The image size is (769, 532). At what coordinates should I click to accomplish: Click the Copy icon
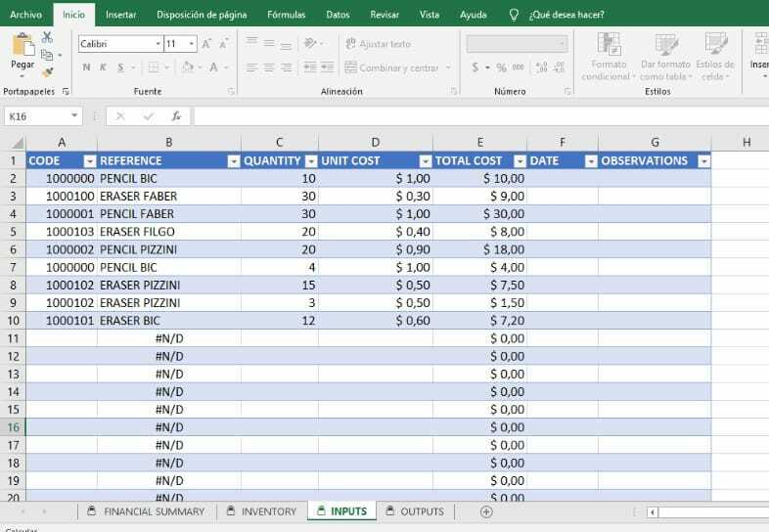tap(47, 55)
